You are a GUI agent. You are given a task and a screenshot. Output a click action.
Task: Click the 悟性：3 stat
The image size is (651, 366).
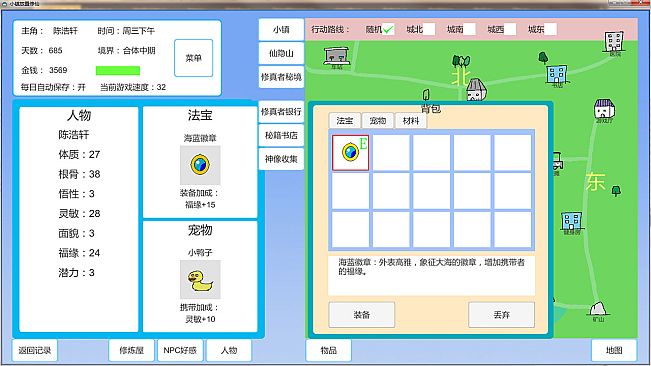tap(76, 194)
